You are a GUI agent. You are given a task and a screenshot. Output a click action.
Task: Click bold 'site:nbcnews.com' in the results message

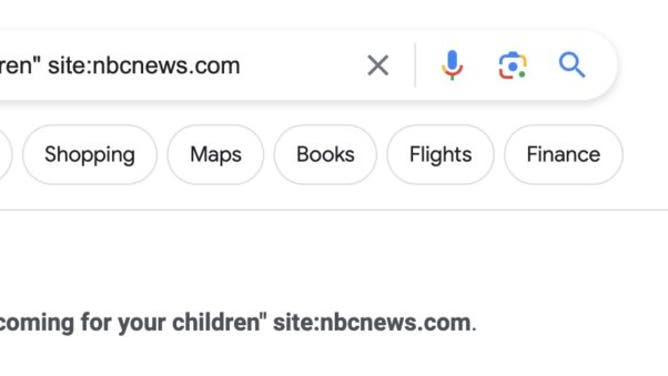pos(372,323)
